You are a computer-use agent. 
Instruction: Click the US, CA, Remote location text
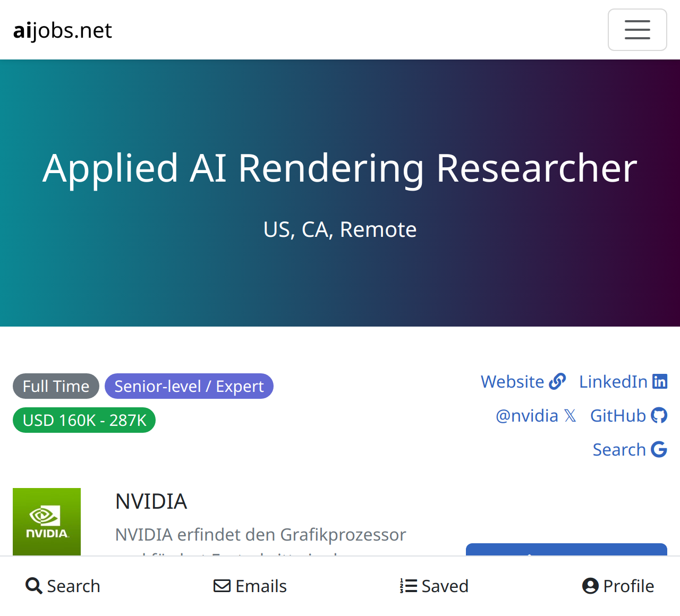(x=340, y=229)
